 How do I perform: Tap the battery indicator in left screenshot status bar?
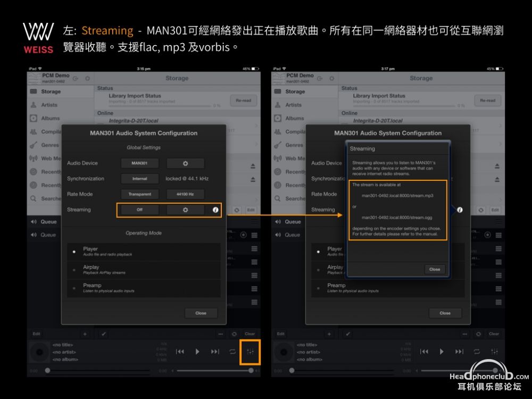click(x=255, y=69)
